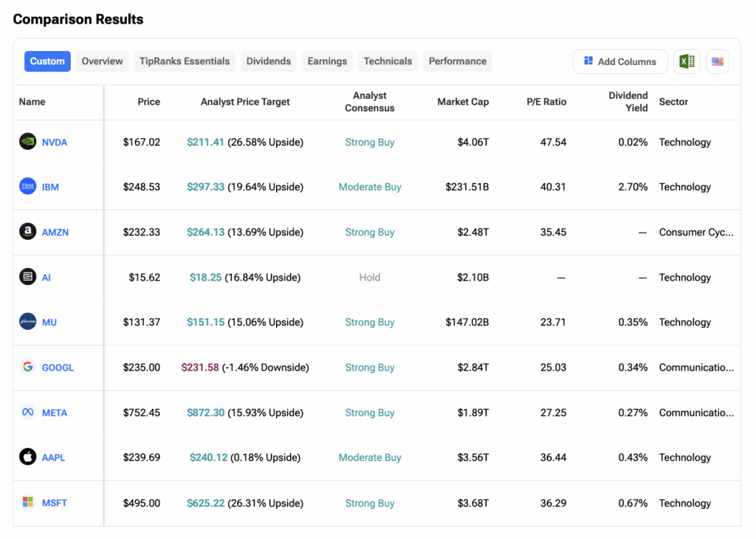Sort by the P/E Ratio column header
The image size is (756, 539).
pos(547,102)
